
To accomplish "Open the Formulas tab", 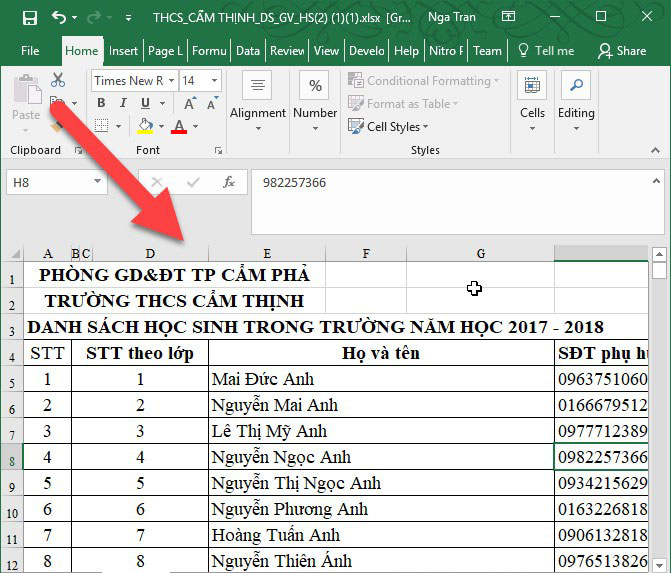I will click(209, 51).
